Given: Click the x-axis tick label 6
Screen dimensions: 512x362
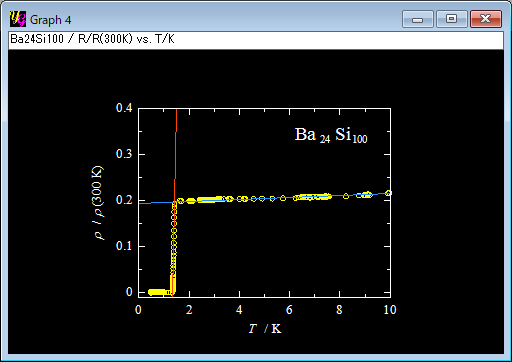Looking at the screenshot, I should tap(289, 310).
